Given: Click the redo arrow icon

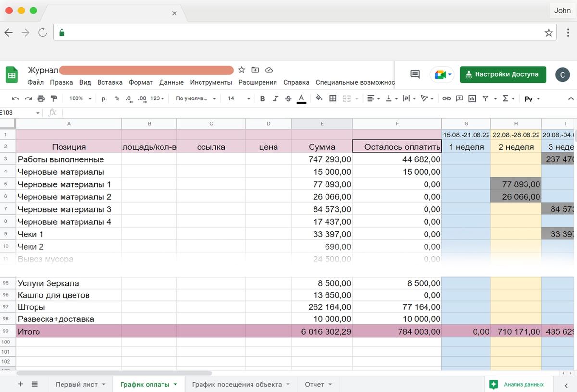Looking at the screenshot, I should click(x=28, y=98).
